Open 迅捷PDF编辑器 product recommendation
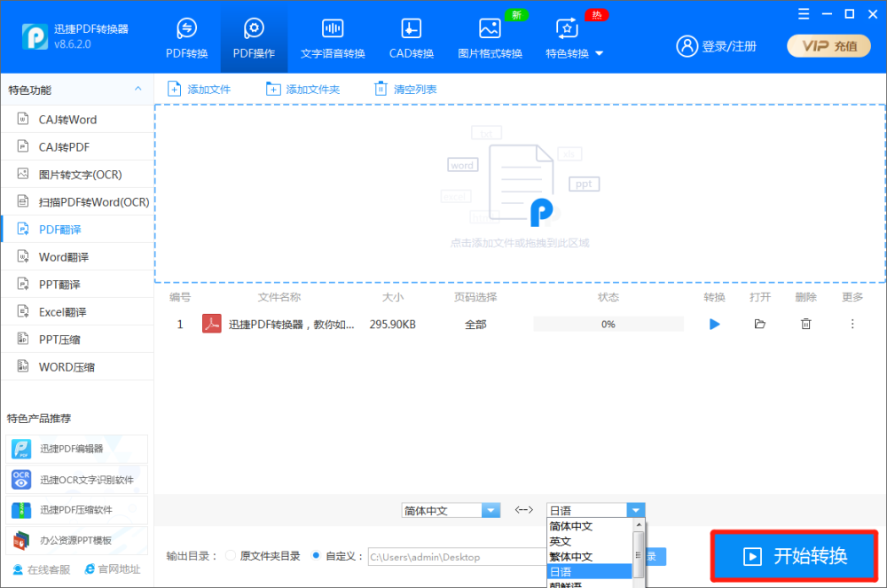Viewport: 887px width, 588px height. pyautogui.click(x=77, y=449)
